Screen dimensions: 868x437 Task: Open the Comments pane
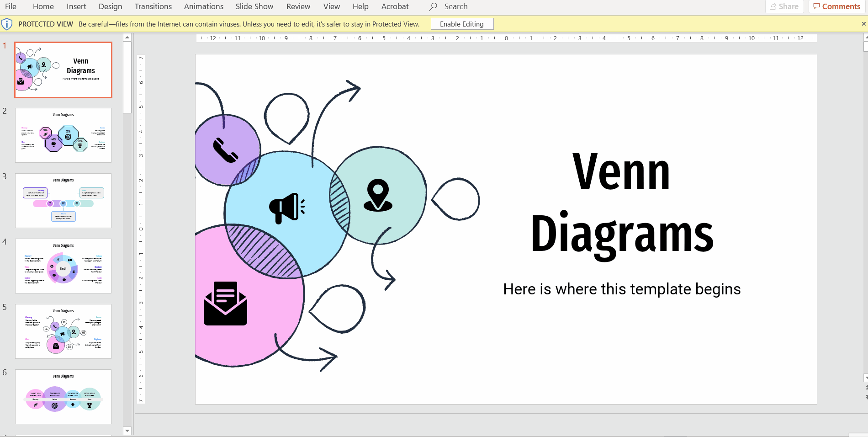(x=836, y=6)
